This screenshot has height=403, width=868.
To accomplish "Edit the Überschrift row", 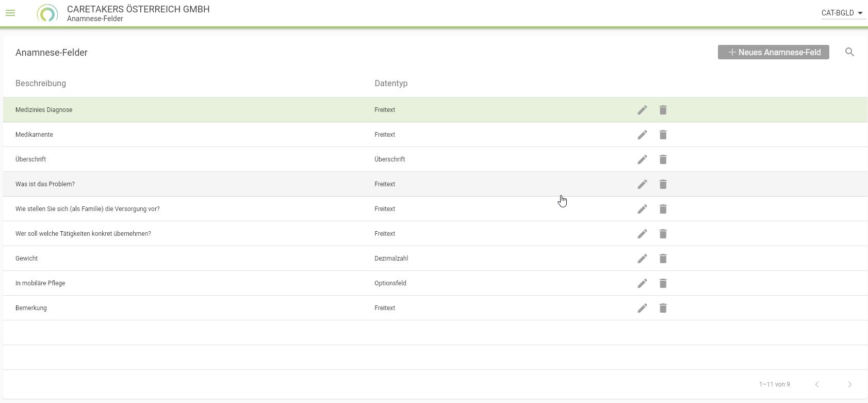I will [642, 159].
